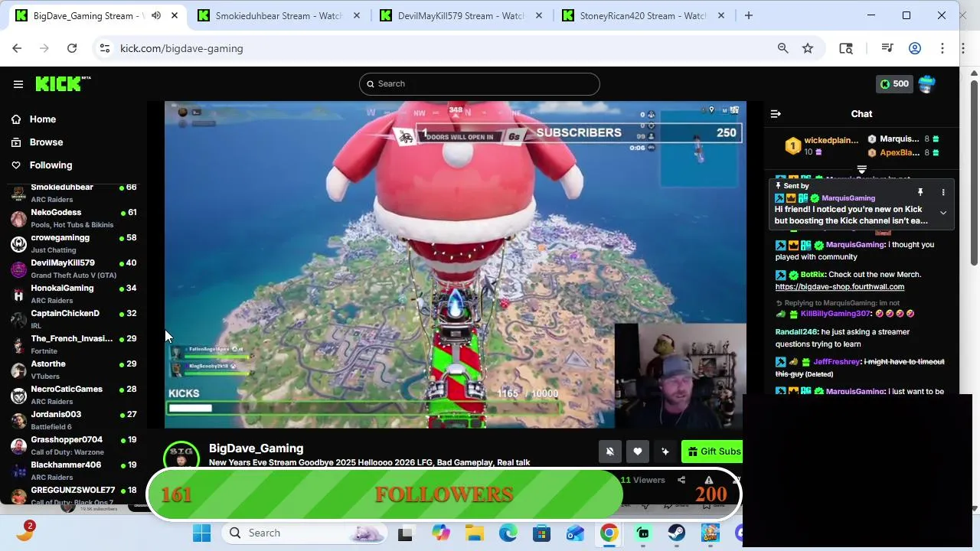The image size is (980, 551).
Task: Click browser back arrow
Action: pyautogui.click(x=17, y=48)
